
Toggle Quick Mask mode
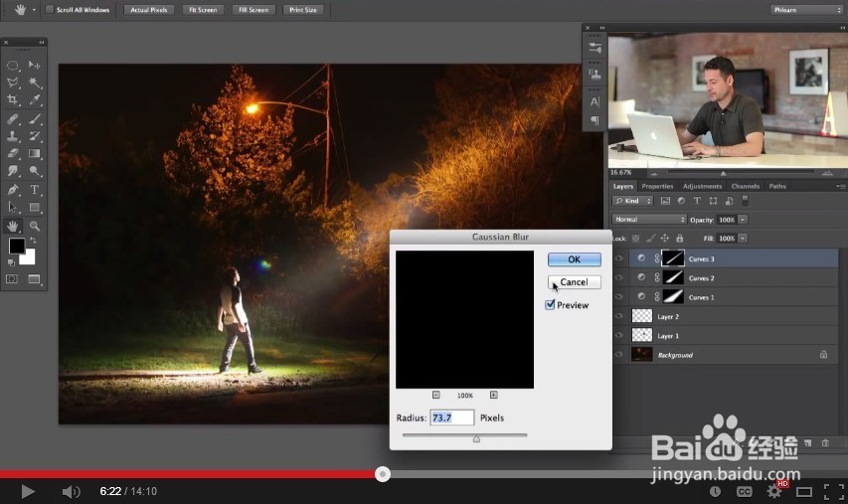[12, 279]
